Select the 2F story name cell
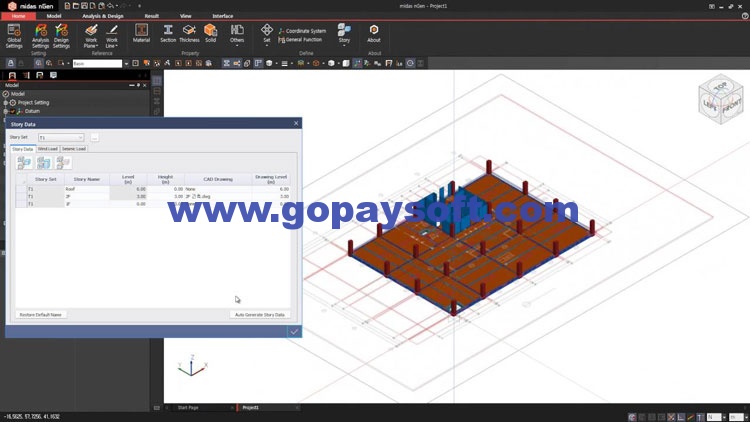Screen dimensions: 750x422 pyautogui.click(x=87, y=197)
